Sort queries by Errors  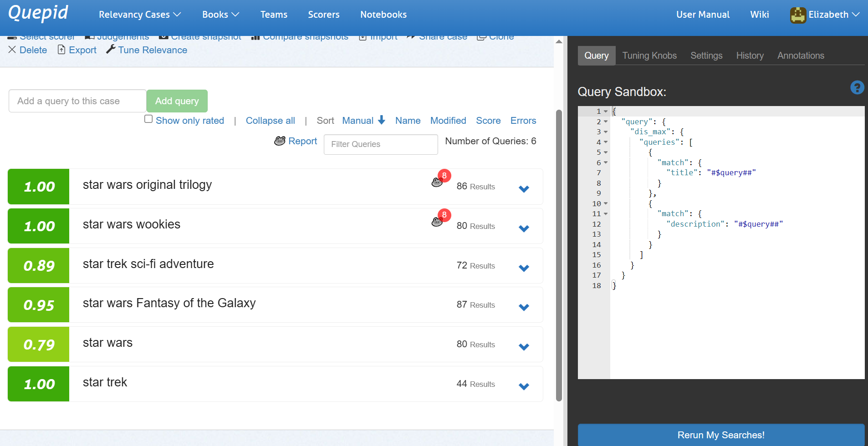tap(523, 121)
